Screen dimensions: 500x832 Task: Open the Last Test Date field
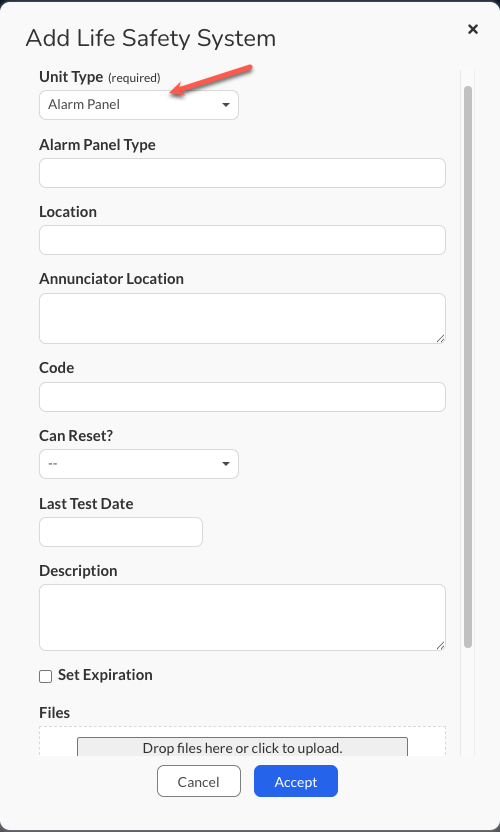[121, 532]
